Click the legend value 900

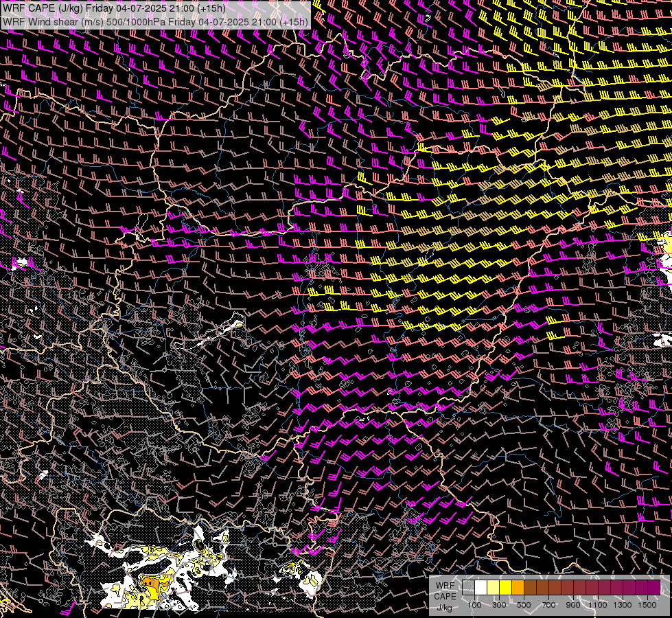[573, 605]
